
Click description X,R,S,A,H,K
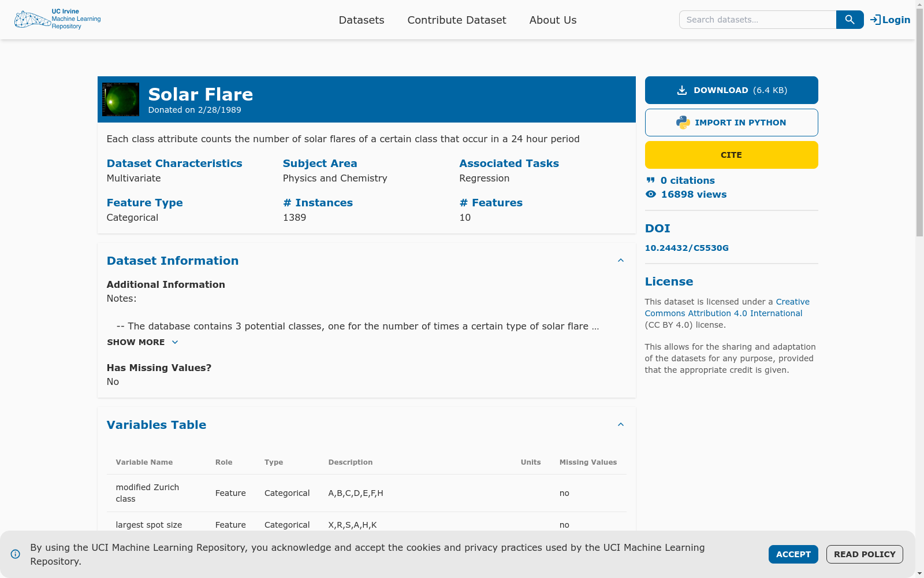tap(352, 525)
